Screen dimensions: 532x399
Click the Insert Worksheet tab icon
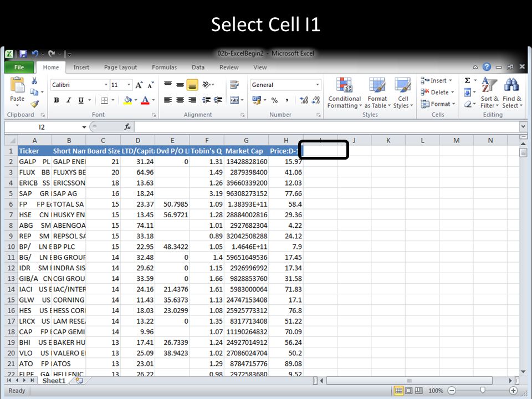tap(79, 381)
